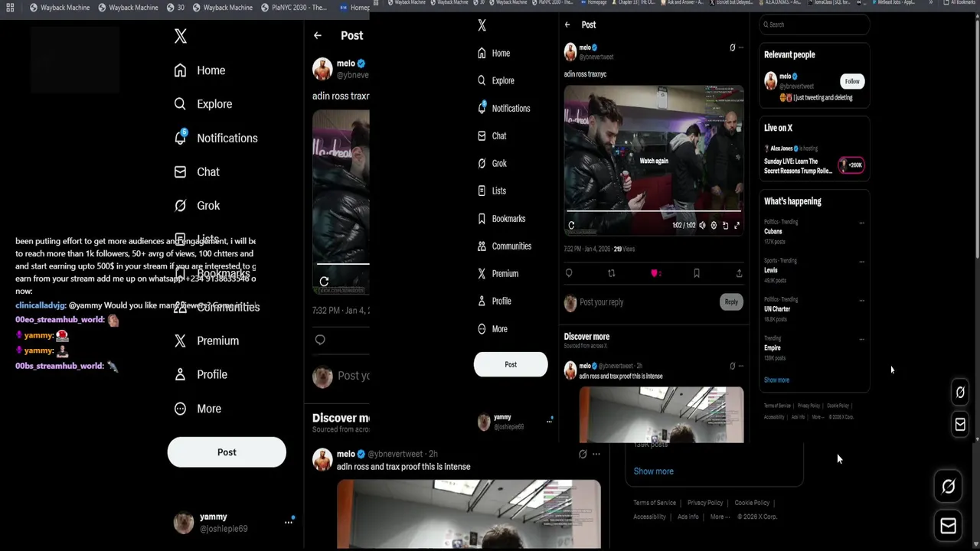980x551 pixels.
Task: Replay the video using the circular arrow in the smaller window
Action: coord(571,226)
